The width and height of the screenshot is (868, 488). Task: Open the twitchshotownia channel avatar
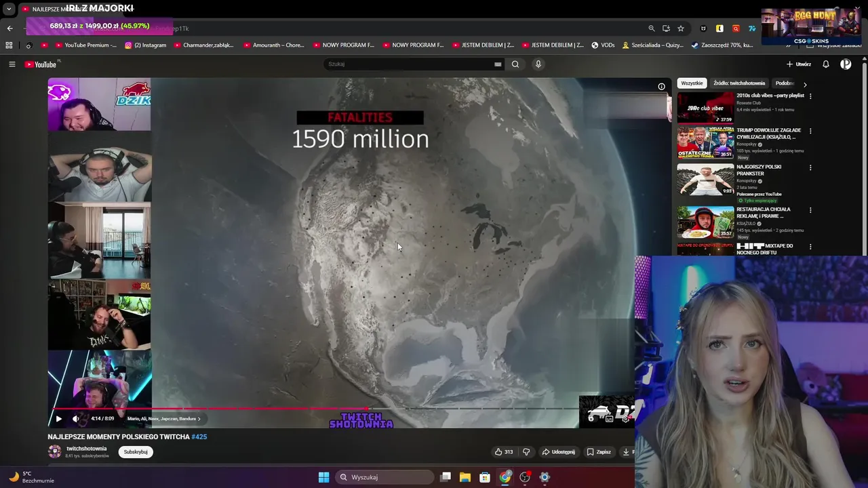pos(54,451)
